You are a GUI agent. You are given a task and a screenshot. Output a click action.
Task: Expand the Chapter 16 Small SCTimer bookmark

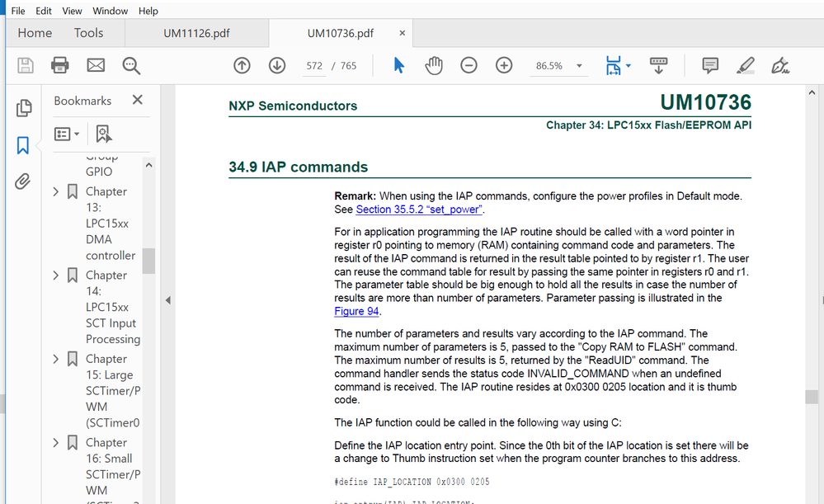pos(56,442)
